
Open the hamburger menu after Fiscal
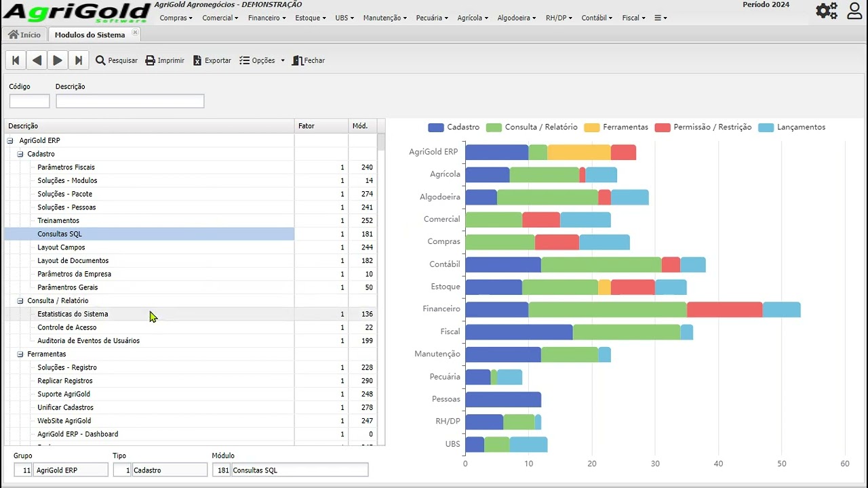[x=660, y=18]
